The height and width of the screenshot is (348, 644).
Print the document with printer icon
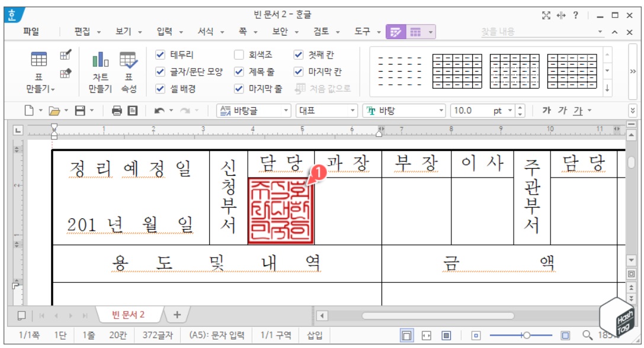coord(117,111)
